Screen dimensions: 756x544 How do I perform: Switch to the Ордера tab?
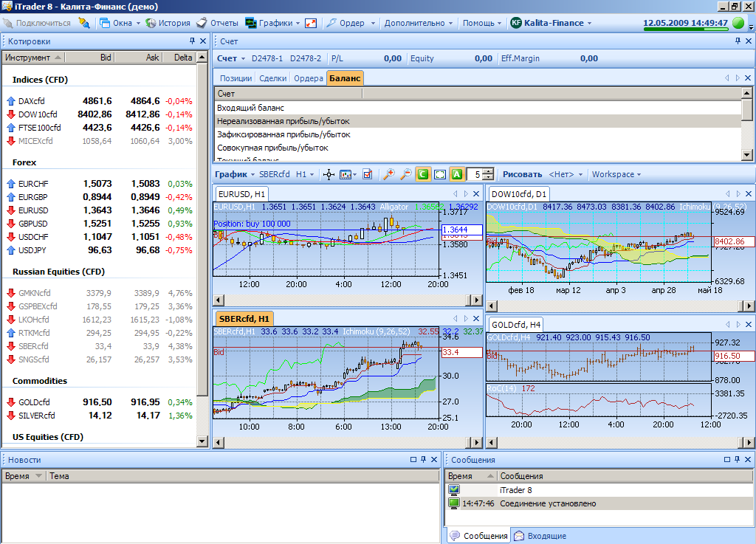tap(309, 78)
